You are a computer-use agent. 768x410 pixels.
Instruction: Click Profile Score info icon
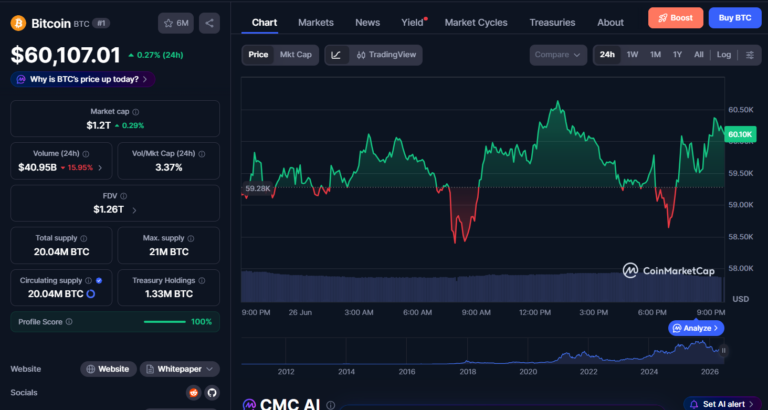69,322
